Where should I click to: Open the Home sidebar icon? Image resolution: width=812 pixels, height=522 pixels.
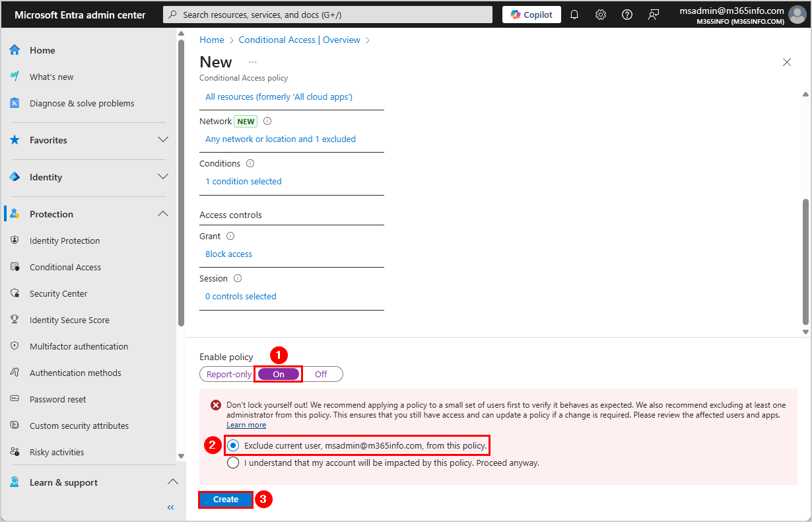[x=15, y=50]
